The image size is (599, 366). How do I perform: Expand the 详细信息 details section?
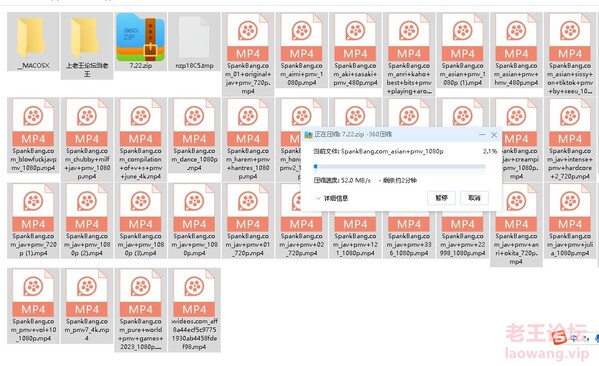pos(332,198)
